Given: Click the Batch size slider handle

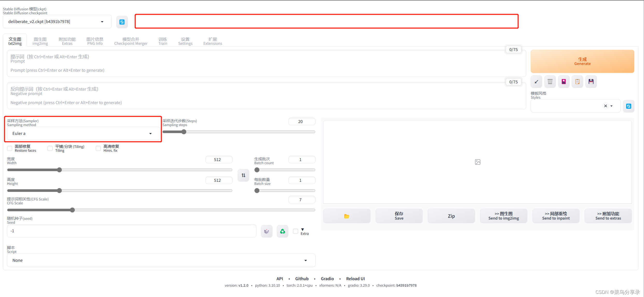Looking at the screenshot, I should coord(257,191).
